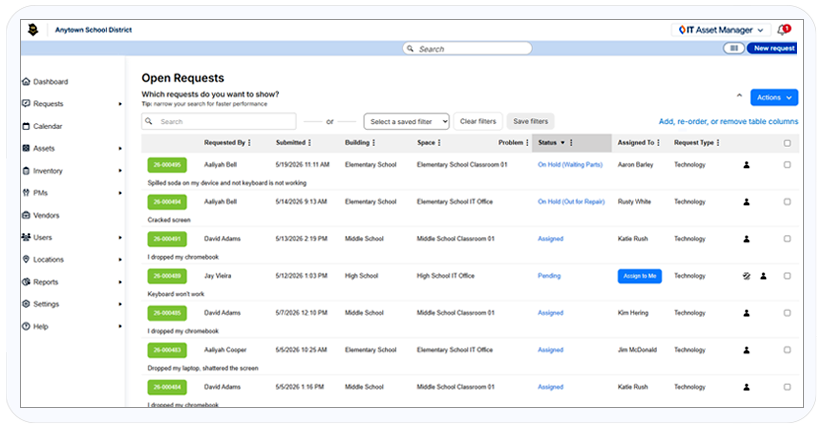Click the person icon on request 26-000491
The width and height of the screenshot is (824, 431).
pyautogui.click(x=746, y=239)
